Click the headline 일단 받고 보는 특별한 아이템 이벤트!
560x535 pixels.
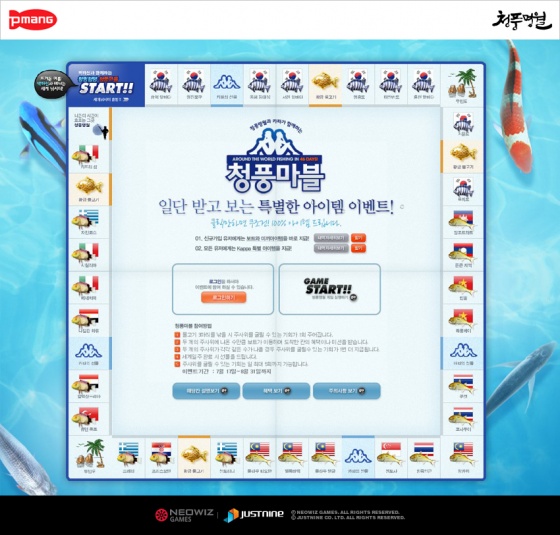click(276, 206)
